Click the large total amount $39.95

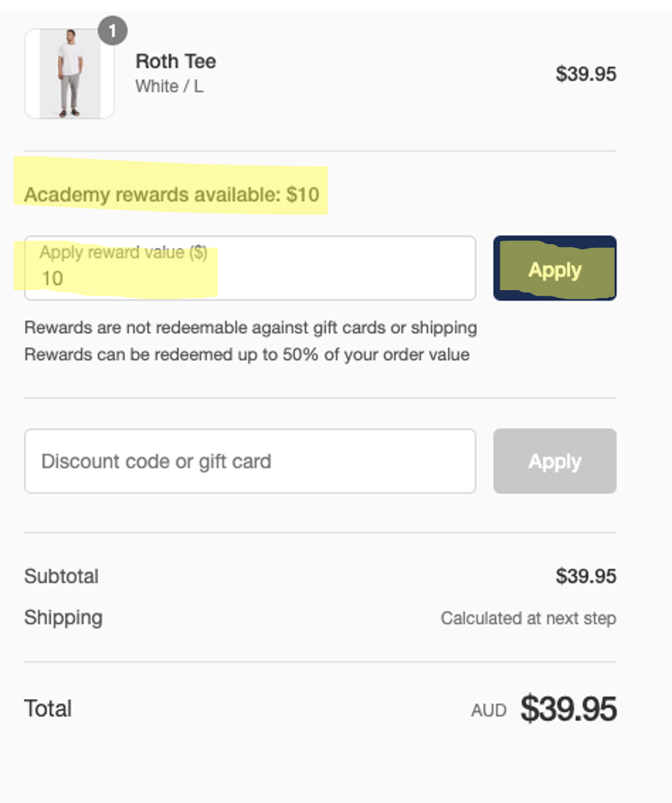coord(569,709)
